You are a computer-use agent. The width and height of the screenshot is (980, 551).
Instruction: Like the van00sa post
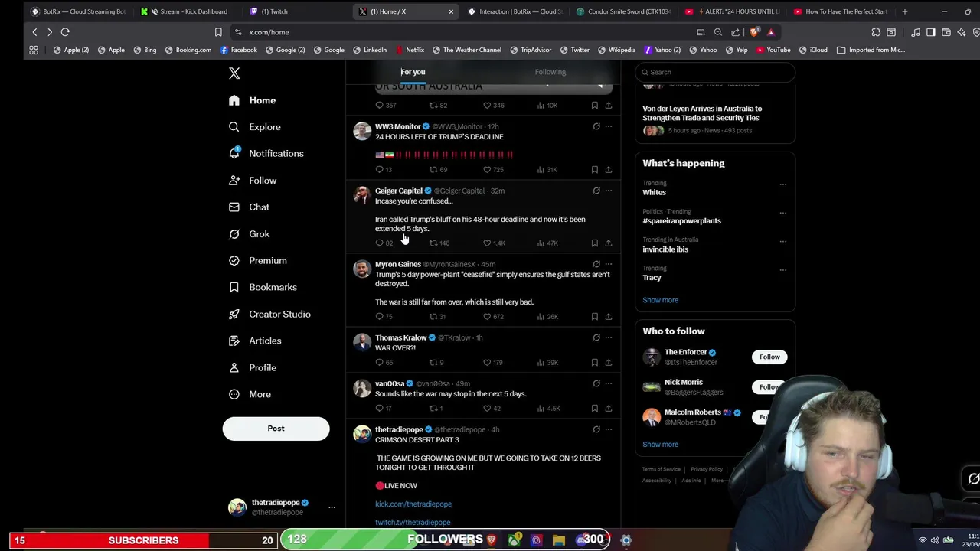pyautogui.click(x=492, y=408)
